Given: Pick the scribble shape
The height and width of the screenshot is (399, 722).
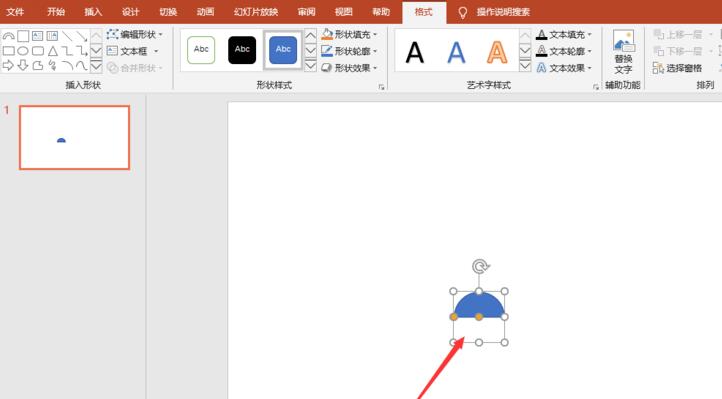Looking at the screenshot, I should 52,66.
